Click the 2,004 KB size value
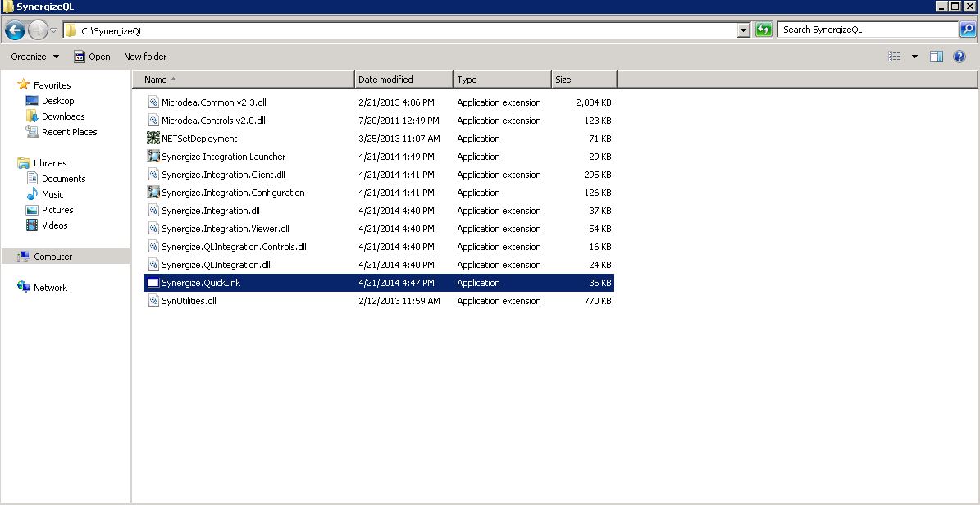Image resolution: width=980 pixels, height=505 pixels. [x=593, y=102]
